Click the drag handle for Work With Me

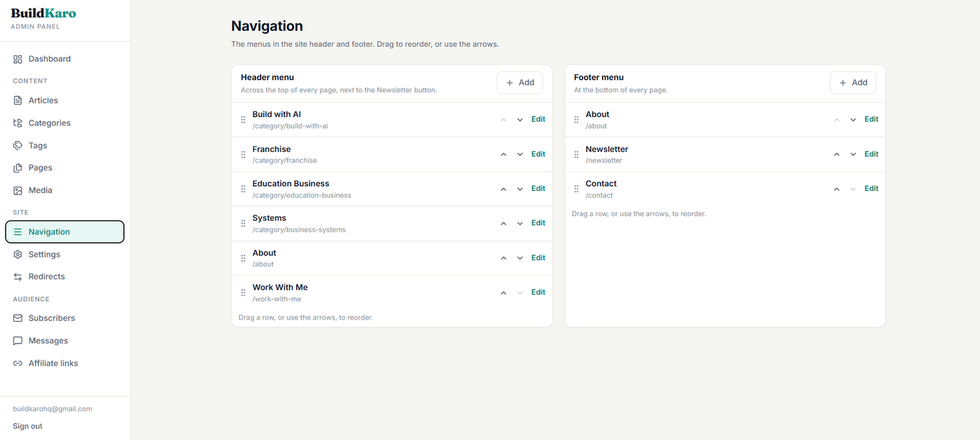(x=244, y=292)
